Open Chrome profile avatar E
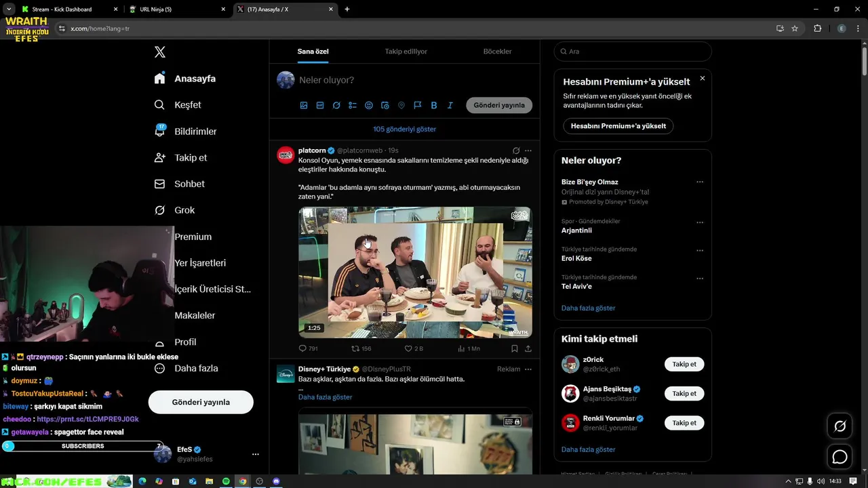 [842, 28]
